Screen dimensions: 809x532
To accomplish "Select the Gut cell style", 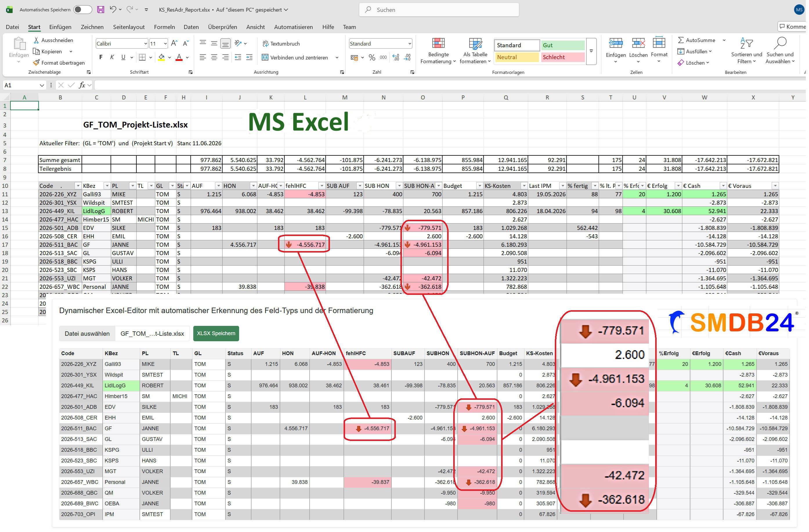I will [x=563, y=45].
